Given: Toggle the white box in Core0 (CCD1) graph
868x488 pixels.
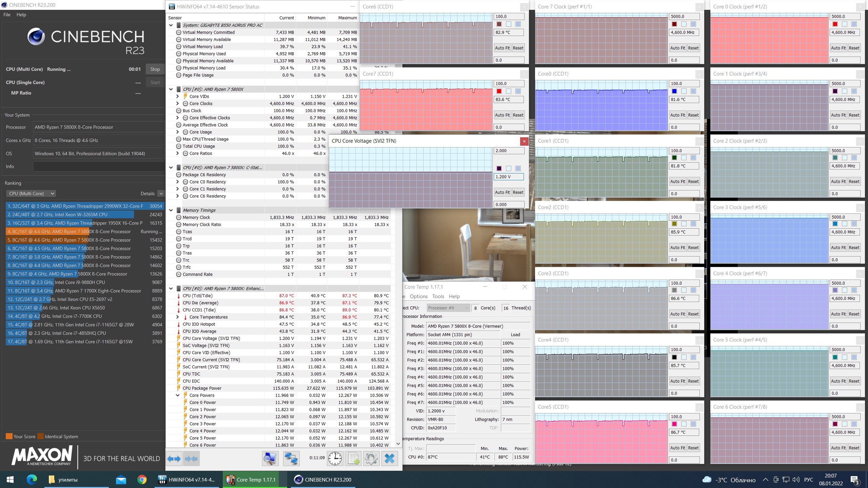Looking at the screenshot, I should [x=684, y=91].
